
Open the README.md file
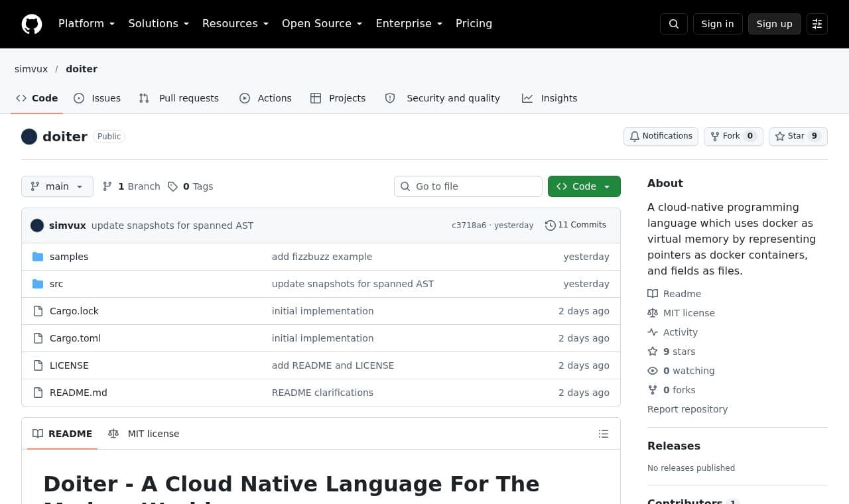78,393
